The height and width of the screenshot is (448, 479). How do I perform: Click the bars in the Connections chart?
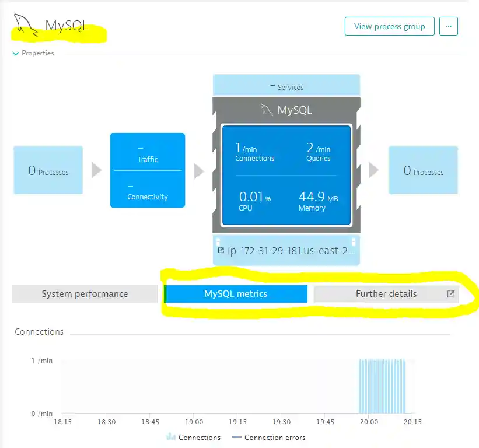tap(382, 386)
